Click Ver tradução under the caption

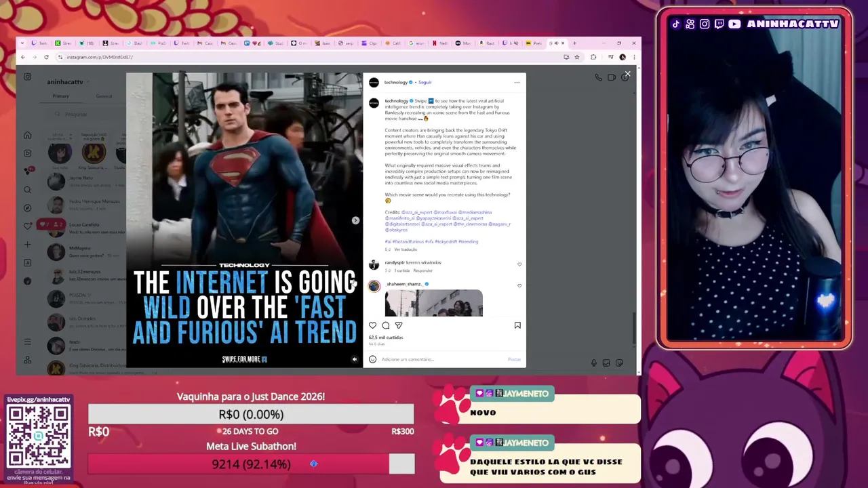click(x=406, y=249)
